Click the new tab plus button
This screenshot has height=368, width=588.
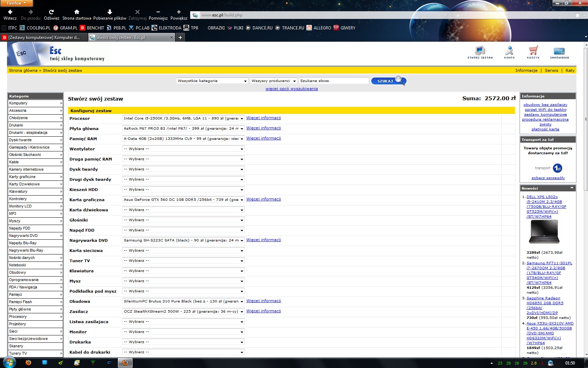(180, 38)
